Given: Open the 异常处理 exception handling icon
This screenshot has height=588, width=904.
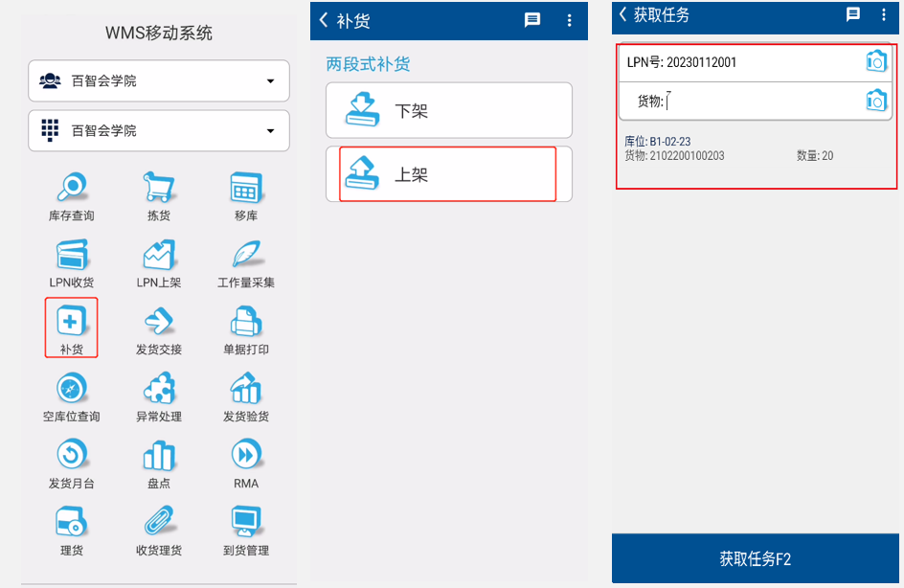Looking at the screenshot, I should (158, 389).
